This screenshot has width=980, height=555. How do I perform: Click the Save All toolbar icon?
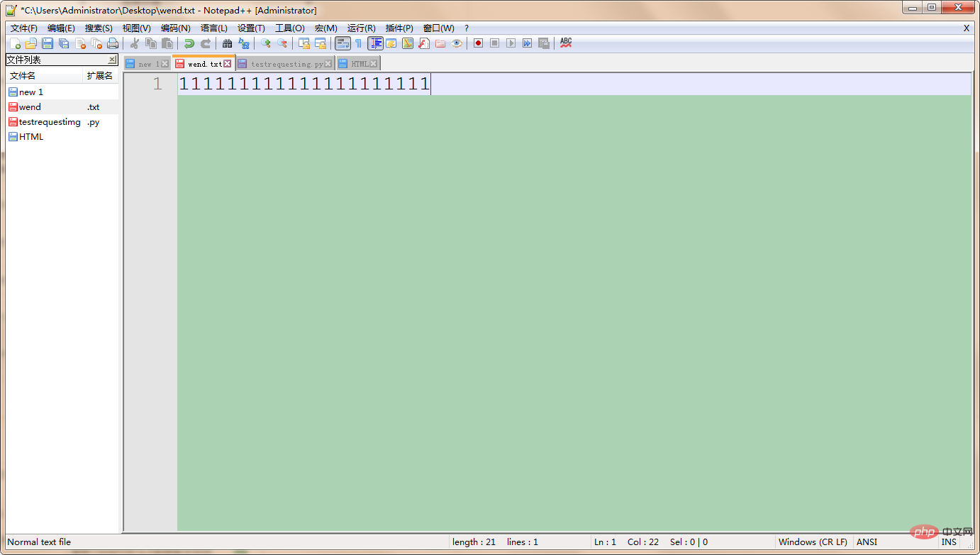(64, 43)
